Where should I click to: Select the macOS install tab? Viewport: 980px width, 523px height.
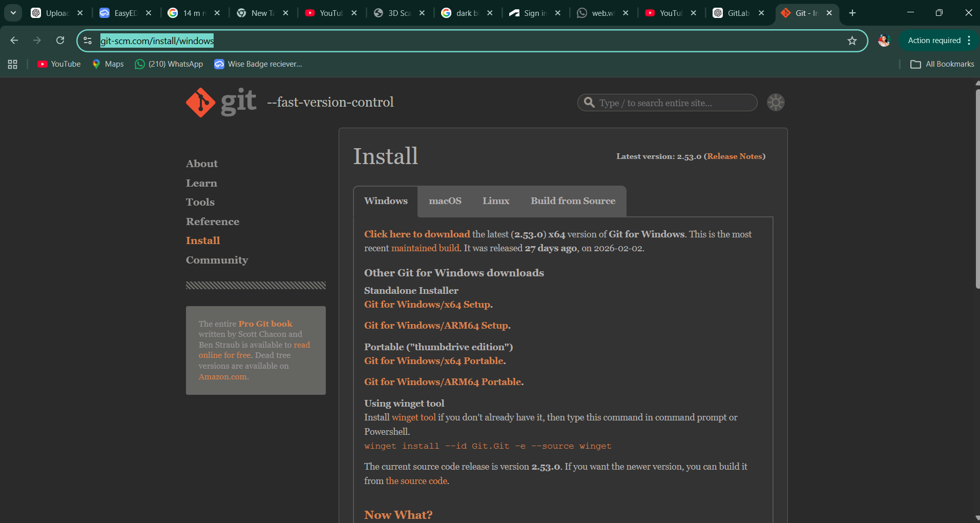pyautogui.click(x=445, y=201)
